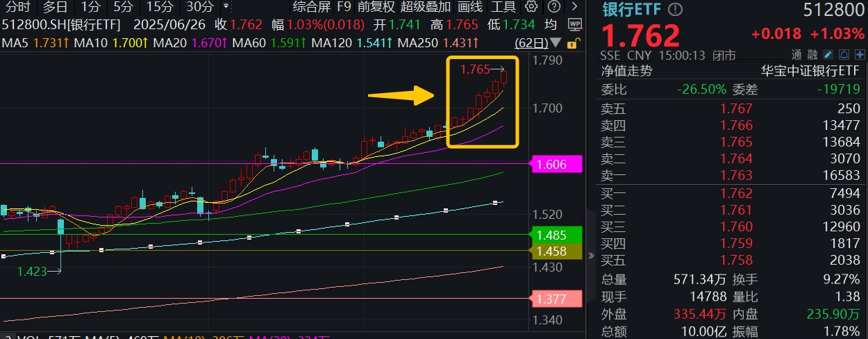The height and width of the screenshot is (339, 868).
Task: Open the 超级叠加 overlay option
Action: (x=426, y=8)
